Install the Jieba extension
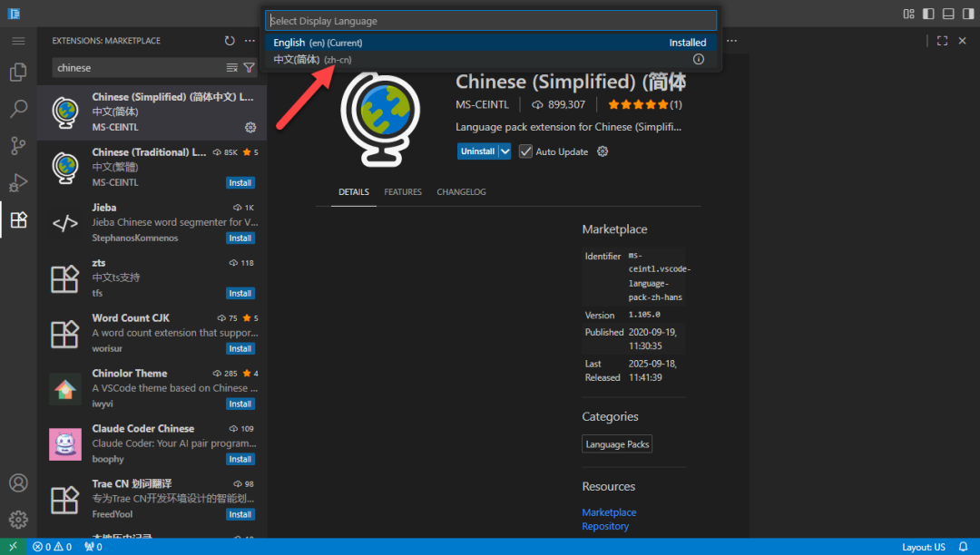This screenshot has height=555, width=980. click(x=240, y=238)
